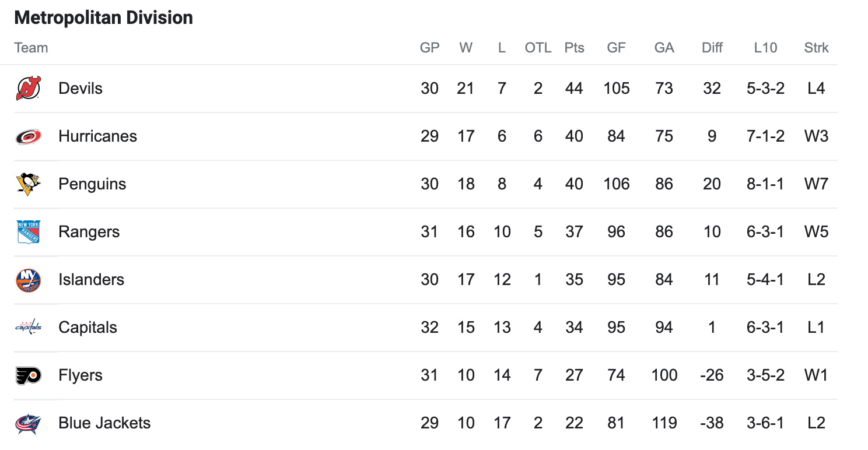Screen dimensions: 868x450
Task: Click the Hurricanes team logo
Action: [x=28, y=136]
